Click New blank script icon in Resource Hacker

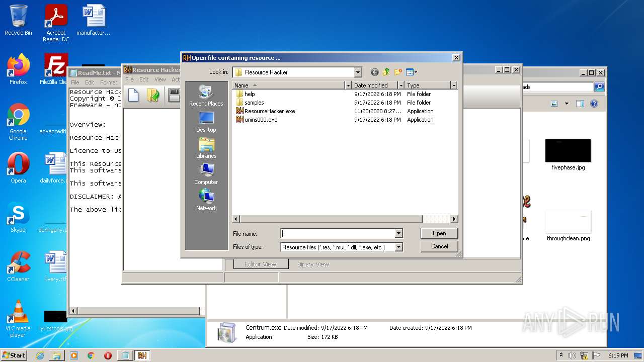coord(133,95)
